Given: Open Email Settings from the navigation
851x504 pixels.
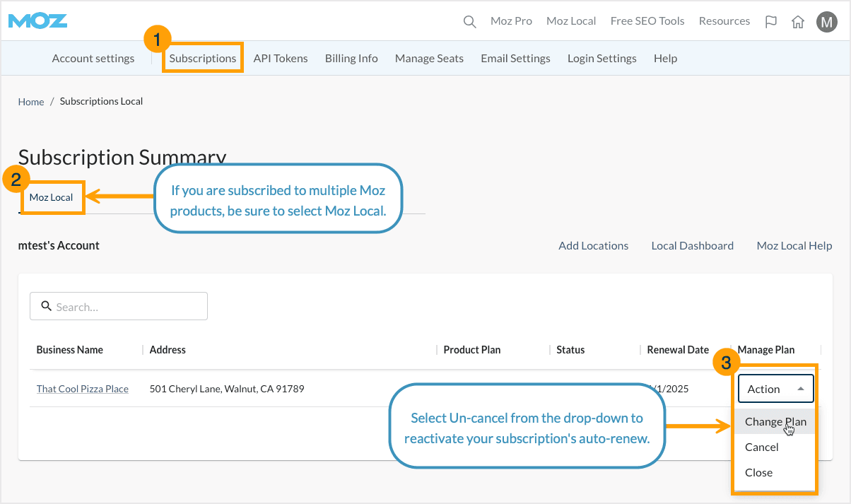Looking at the screenshot, I should (x=515, y=58).
